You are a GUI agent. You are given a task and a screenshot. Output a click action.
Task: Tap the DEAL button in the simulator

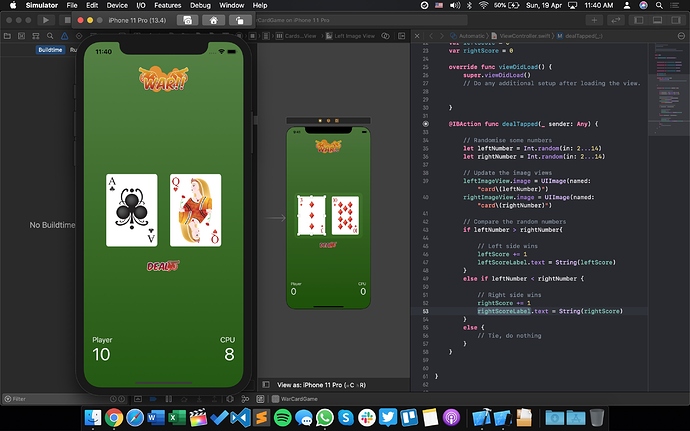click(x=162, y=266)
